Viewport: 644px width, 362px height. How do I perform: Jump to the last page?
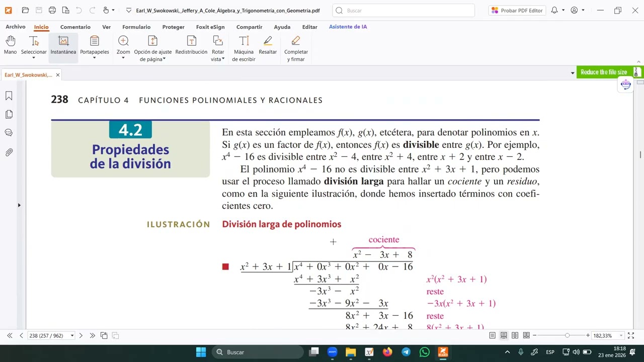pos(92,335)
